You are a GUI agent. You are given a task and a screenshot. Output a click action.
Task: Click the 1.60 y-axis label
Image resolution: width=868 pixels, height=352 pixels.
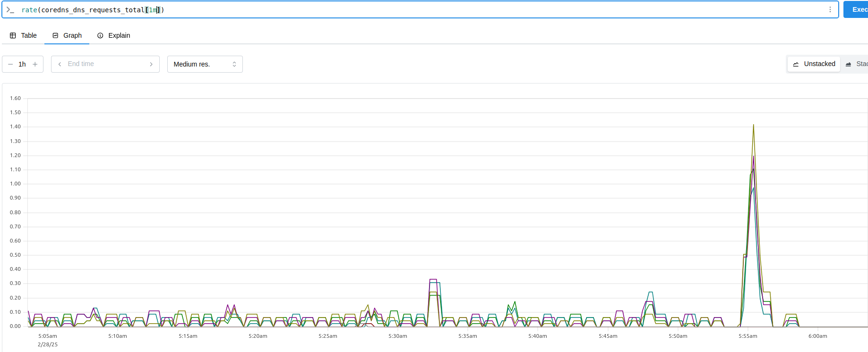(x=16, y=98)
